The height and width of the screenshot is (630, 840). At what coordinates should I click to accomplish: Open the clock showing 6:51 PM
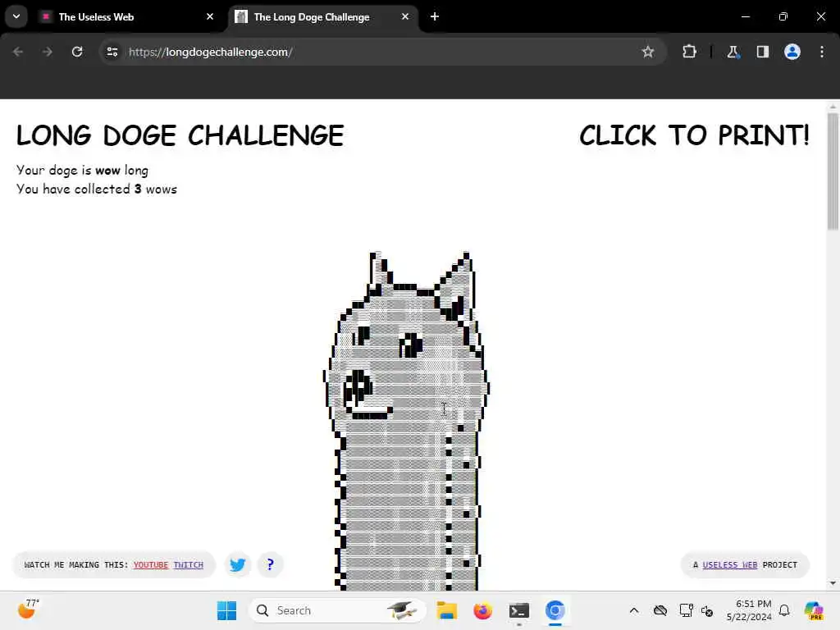tap(749, 610)
